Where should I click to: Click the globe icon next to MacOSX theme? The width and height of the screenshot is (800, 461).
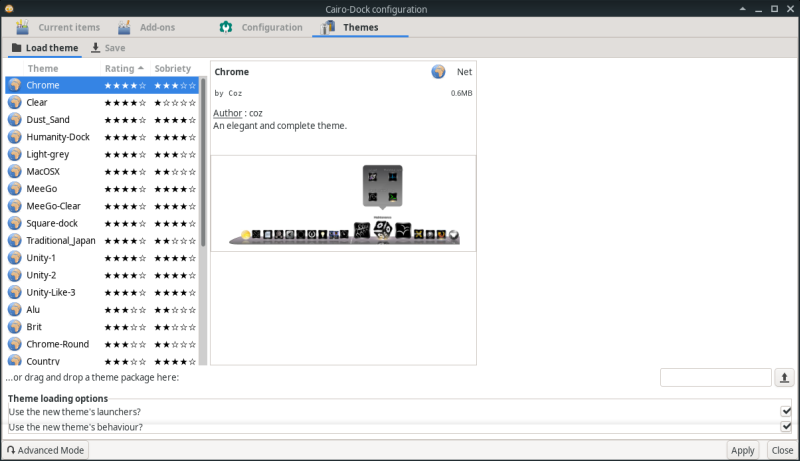coord(15,171)
